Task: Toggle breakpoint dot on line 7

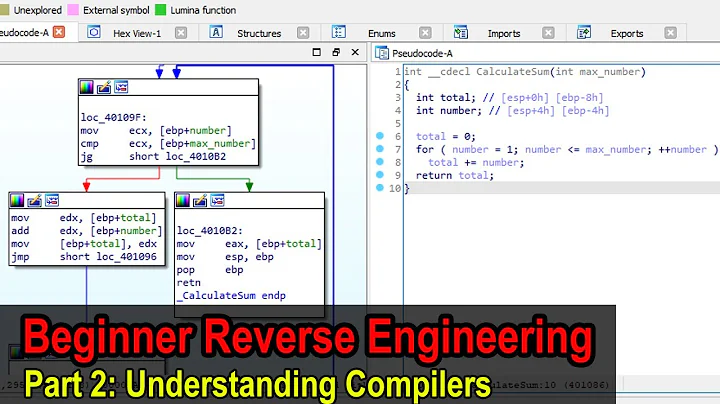Action: coord(380,149)
